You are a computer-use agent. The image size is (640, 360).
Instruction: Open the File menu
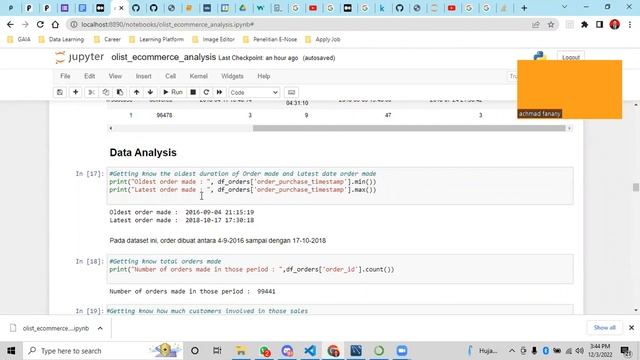(65, 76)
